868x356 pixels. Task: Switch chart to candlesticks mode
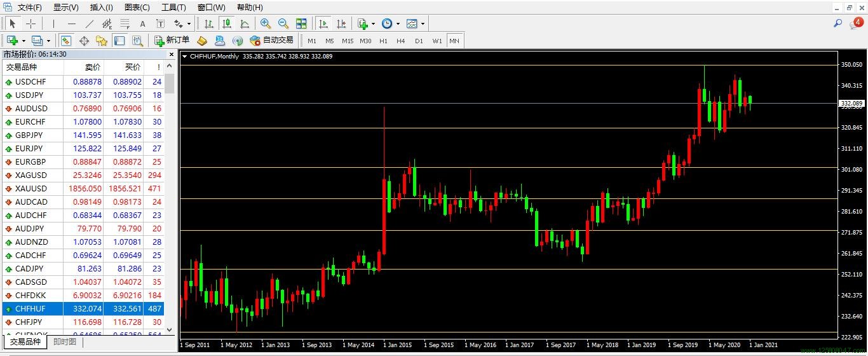227,24
